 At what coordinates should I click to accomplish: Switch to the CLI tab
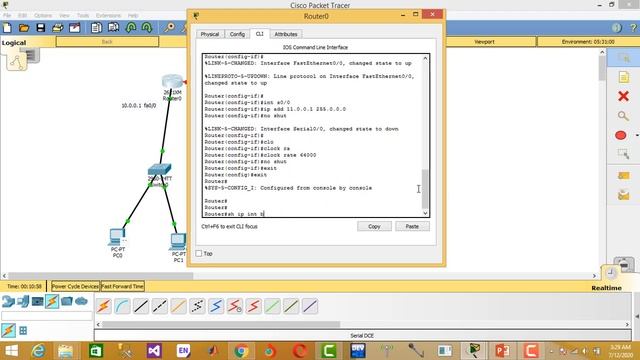[x=260, y=34]
